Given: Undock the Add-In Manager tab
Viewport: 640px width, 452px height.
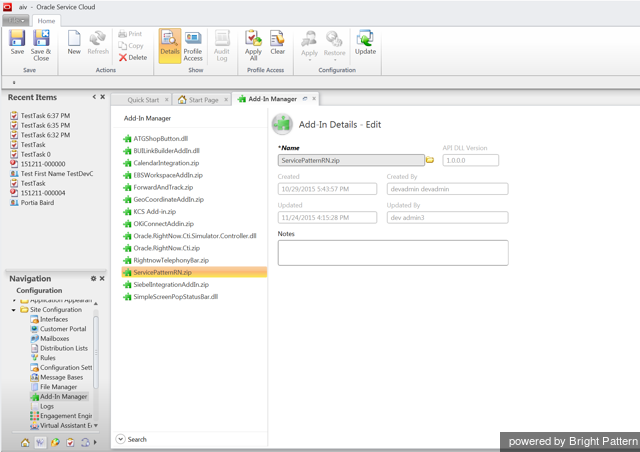Looking at the screenshot, I should [x=305, y=99].
